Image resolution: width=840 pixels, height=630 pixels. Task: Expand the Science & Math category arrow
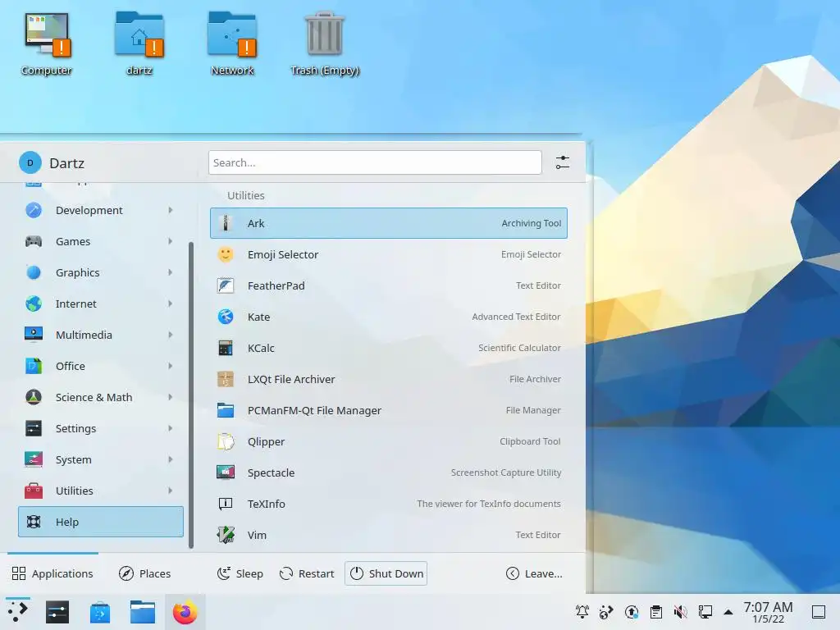(x=171, y=397)
